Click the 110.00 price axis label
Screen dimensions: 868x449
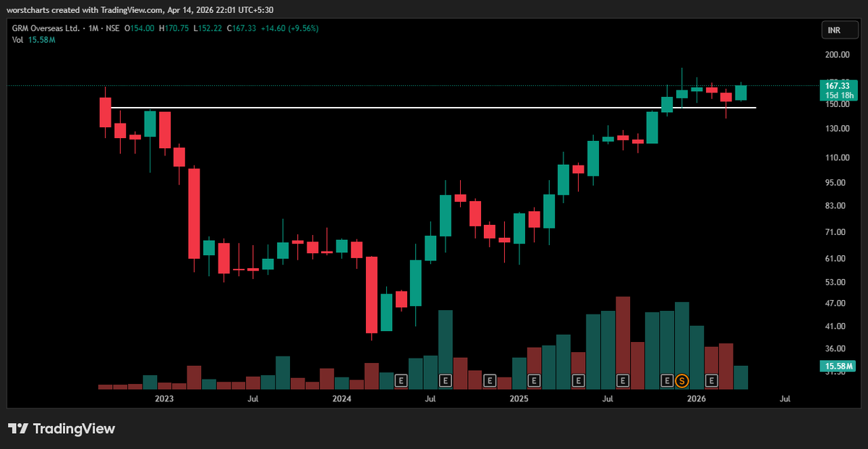coord(837,158)
